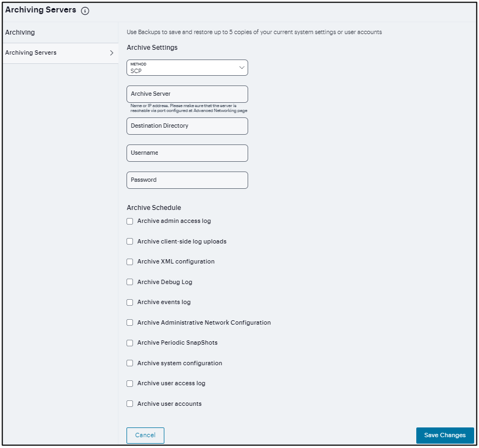Click the Destination Directory field

pyautogui.click(x=187, y=126)
